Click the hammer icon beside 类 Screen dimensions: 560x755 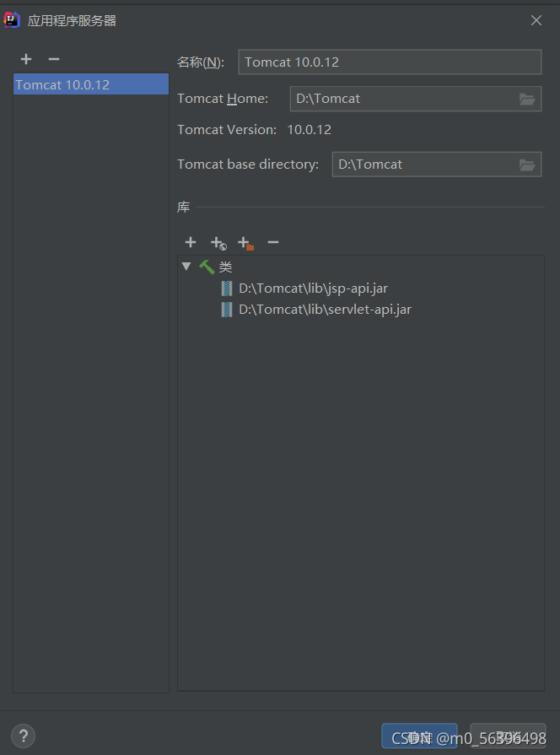tap(206, 267)
